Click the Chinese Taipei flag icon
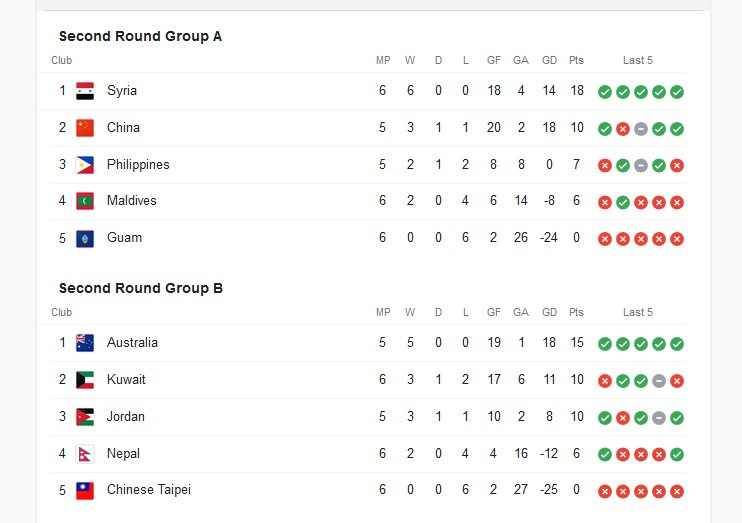Image resolution: width=742 pixels, height=523 pixels. coord(85,491)
